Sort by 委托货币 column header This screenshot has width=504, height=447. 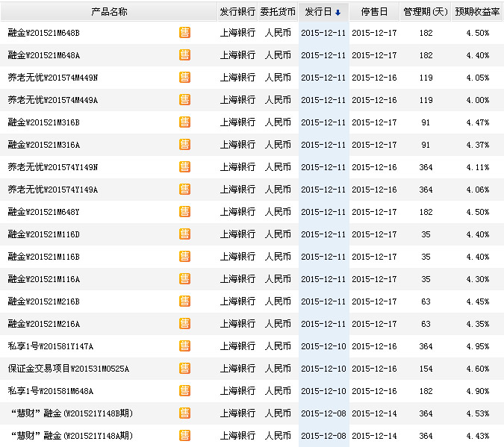[x=278, y=12]
